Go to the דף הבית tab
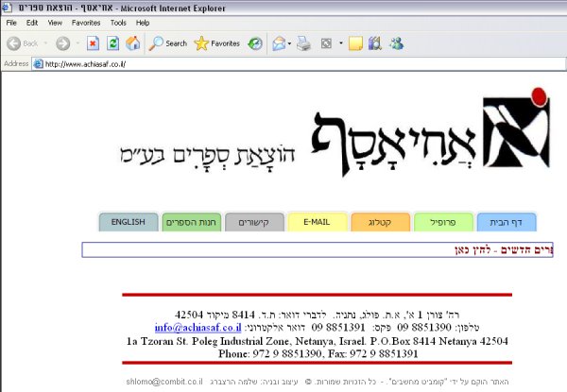This screenshot has width=567, height=392. click(507, 222)
